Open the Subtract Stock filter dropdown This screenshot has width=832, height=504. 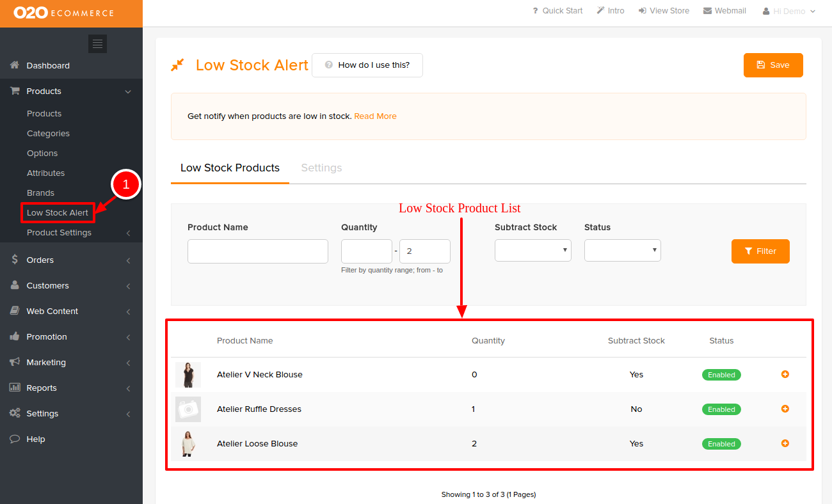click(532, 250)
